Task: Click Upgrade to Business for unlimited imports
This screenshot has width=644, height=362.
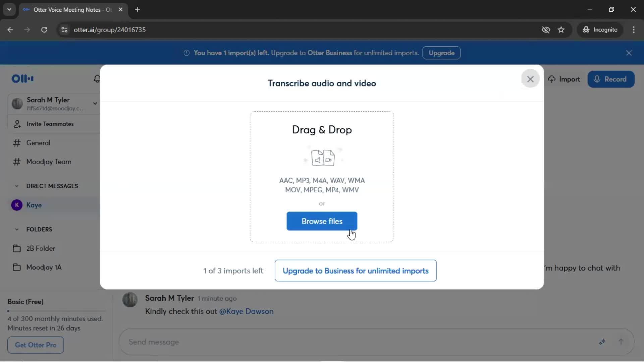Action: (x=356, y=271)
